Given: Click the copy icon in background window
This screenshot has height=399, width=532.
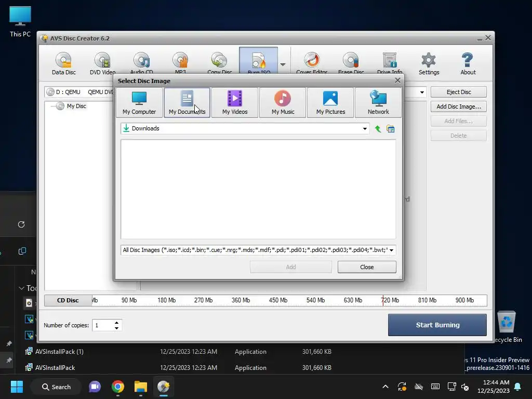Looking at the screenshot, I should [x=22, y=251].
